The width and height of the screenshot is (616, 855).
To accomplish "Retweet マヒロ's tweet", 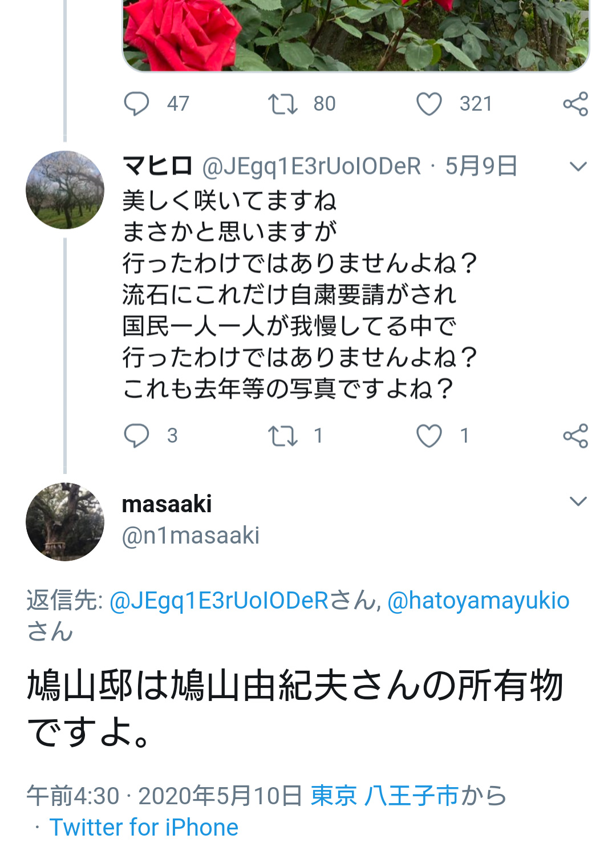I will [x=283, y=436].
